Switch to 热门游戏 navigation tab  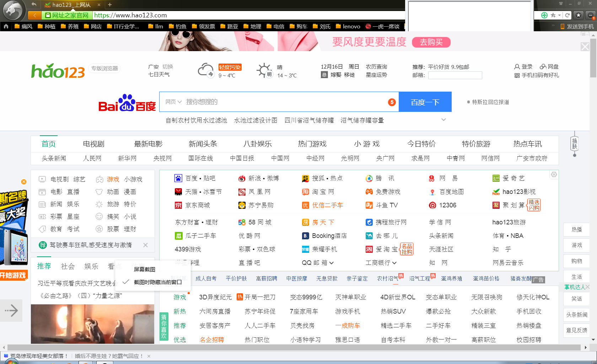312,144
